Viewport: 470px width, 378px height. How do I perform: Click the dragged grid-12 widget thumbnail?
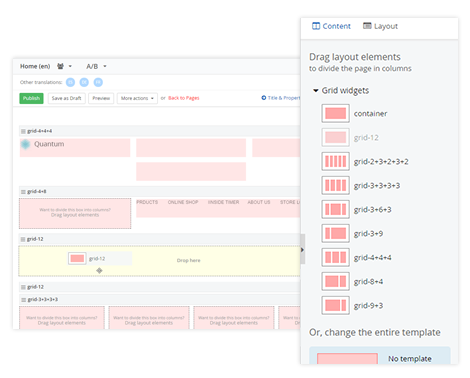pos(77,259)
